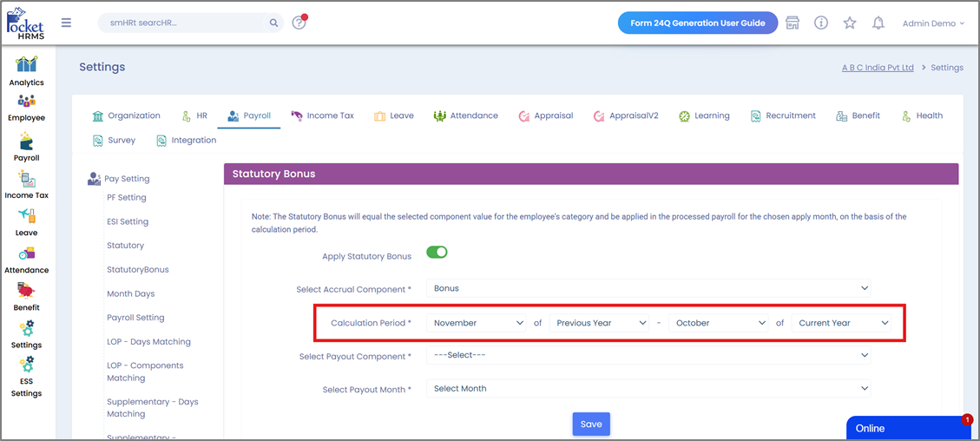
Task: Disable the Apply Statutory Bonus toggle
Action: (437, 253)
